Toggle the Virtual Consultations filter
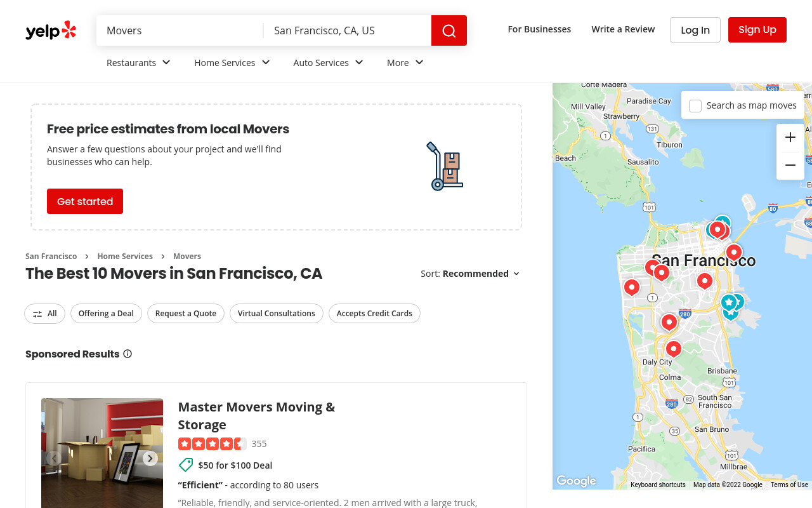Screen dimensions: 812x508 point(277,314)
